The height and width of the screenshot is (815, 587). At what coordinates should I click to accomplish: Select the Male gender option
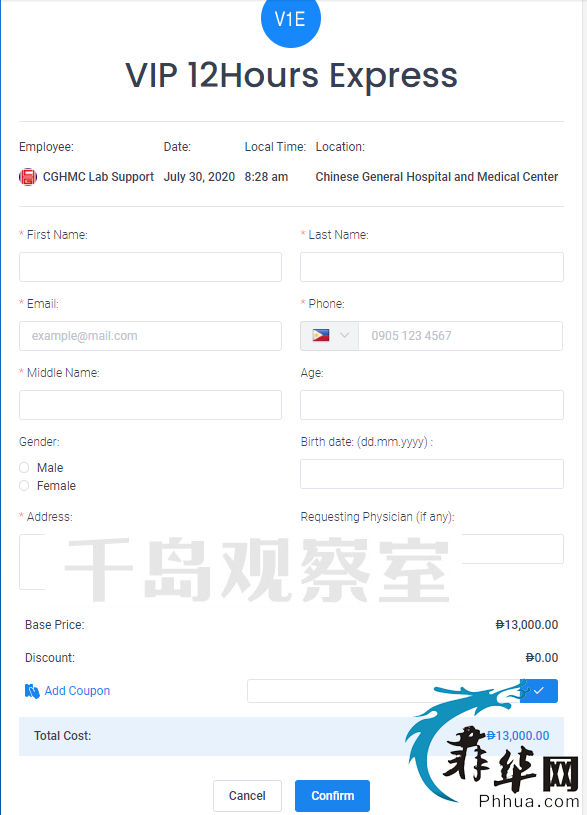pos(24,467)
